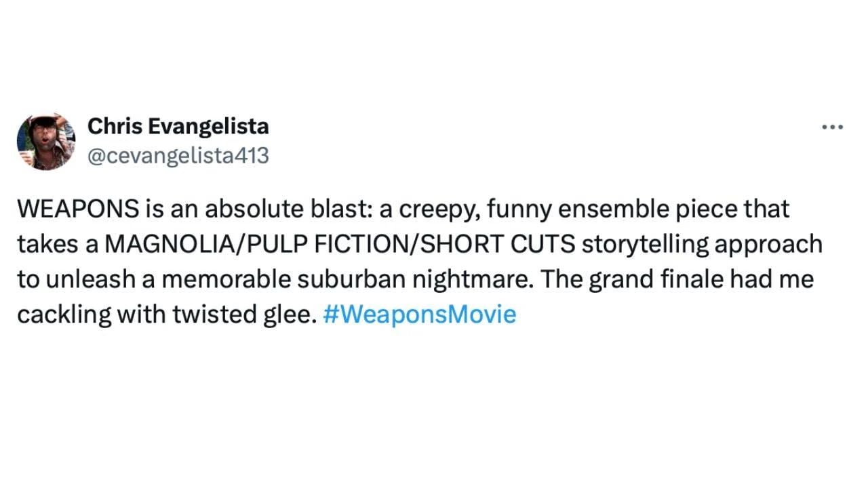Click Chris Evangelista's profile avatar
The height and width of the screenshot is (488, 868).
[x=45, y=141]
